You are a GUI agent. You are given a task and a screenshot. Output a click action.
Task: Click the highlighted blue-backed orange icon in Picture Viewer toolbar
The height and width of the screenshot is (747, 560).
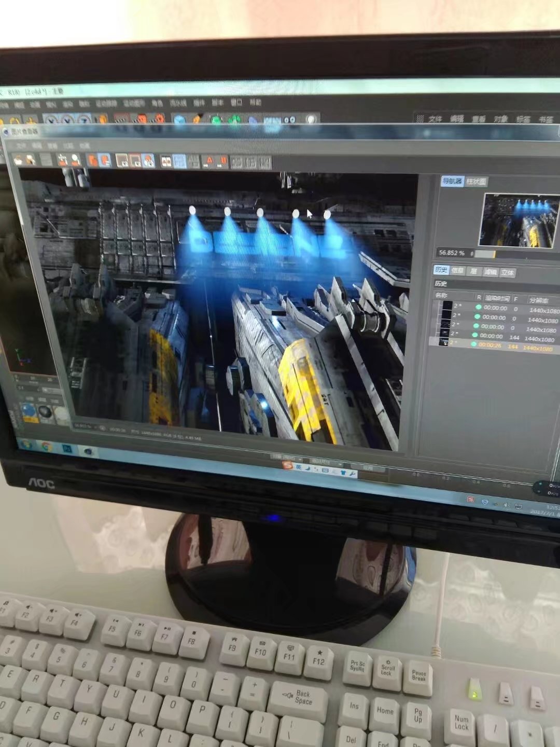point(104,160)
